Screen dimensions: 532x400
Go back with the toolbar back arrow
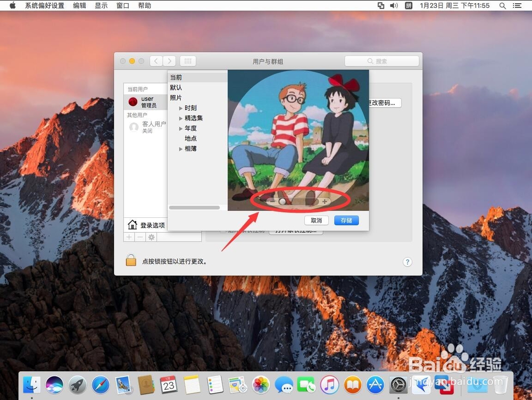[x=156, y=61]
